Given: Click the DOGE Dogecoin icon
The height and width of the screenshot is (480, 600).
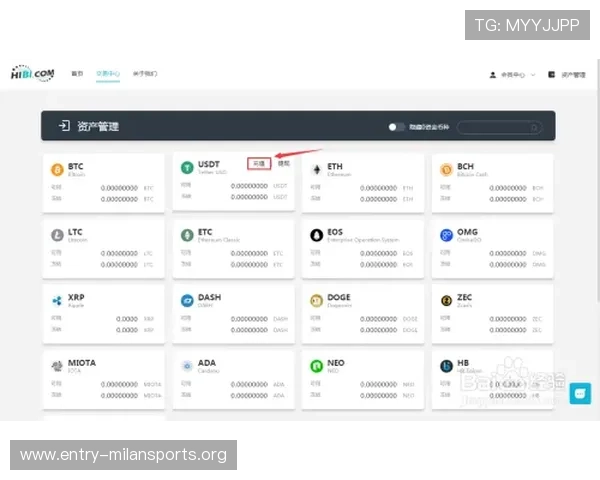Looking at the screenshot, I should point(317,300).
